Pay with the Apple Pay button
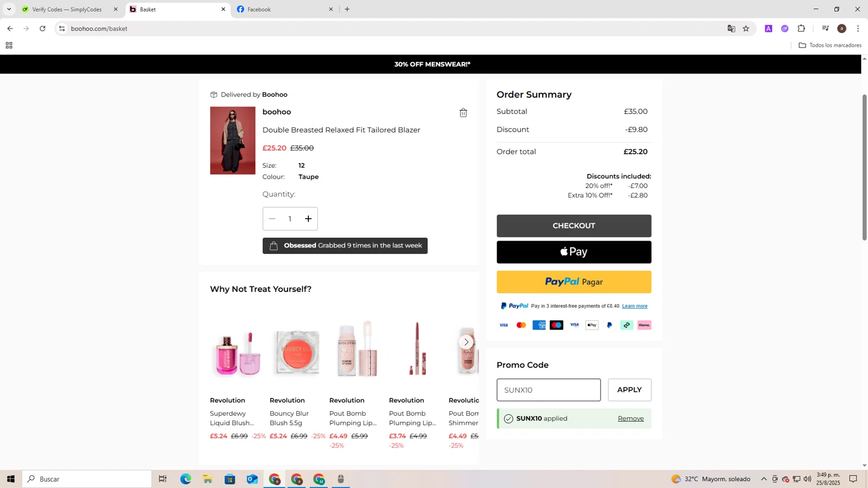 click(x=573, y=252)
